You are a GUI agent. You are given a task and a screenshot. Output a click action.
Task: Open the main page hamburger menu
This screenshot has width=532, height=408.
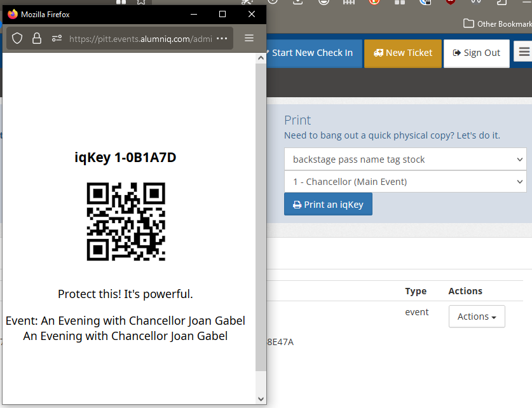524,52
